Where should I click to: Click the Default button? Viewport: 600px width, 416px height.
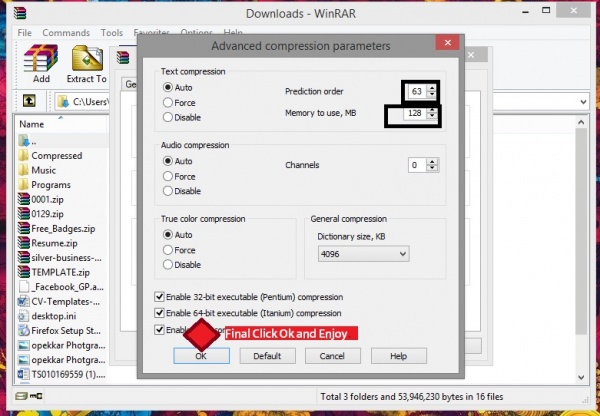point(267,356)
